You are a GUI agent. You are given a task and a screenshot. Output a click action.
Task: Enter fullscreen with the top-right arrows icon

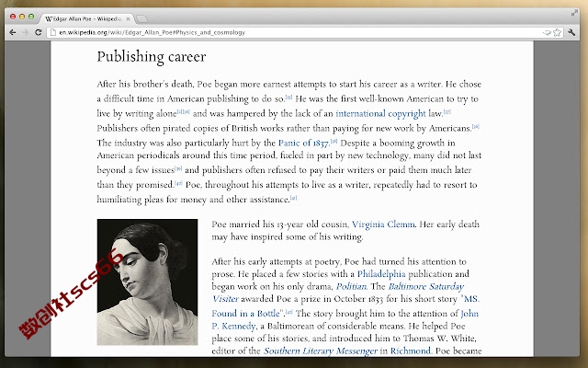point(574,13)
